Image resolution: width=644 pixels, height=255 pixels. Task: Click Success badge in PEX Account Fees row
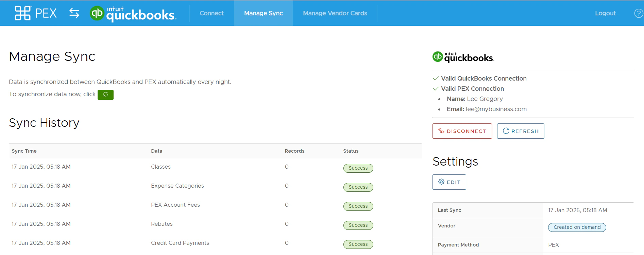[x=358, y=206]
